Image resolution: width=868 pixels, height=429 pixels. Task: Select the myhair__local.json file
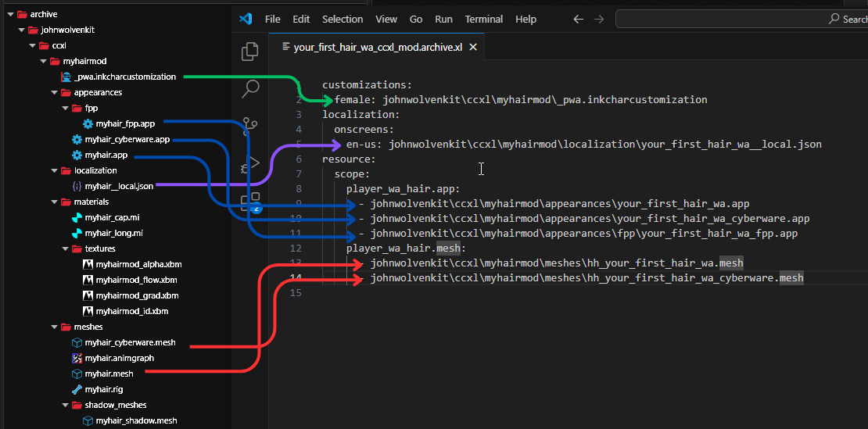[119, 186]
